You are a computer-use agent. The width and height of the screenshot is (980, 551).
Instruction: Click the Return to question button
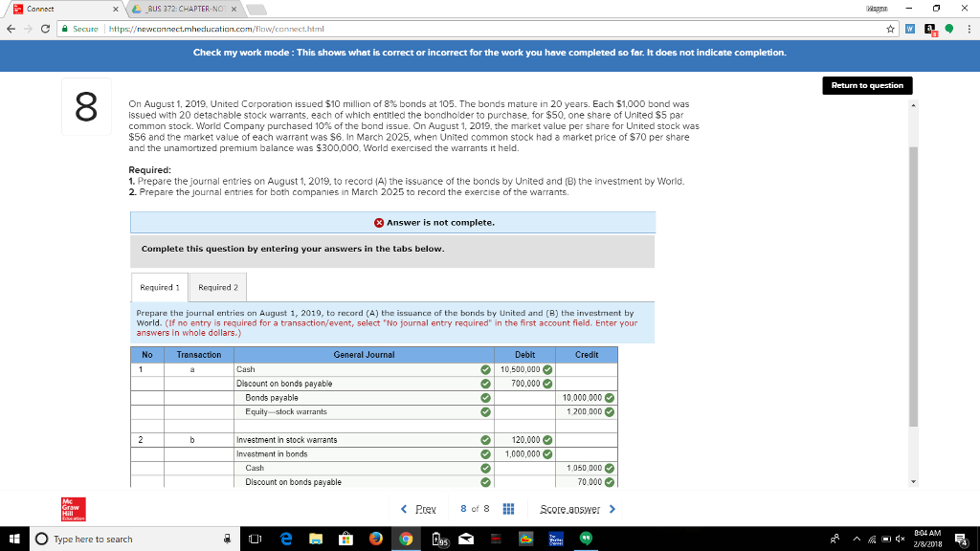[x=866, y=85]
